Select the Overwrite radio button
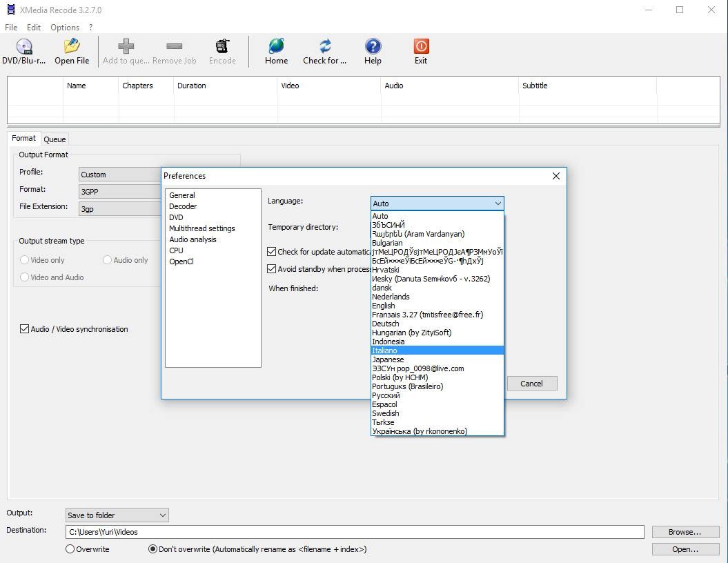This screenshot has width=728, height=563. coord(70,549)
